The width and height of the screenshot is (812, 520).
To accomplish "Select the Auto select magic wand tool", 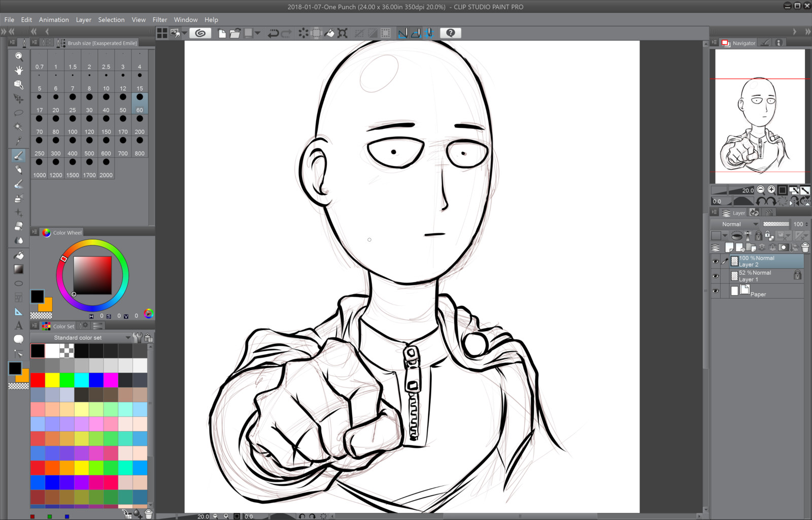I will tap(19, 127).
